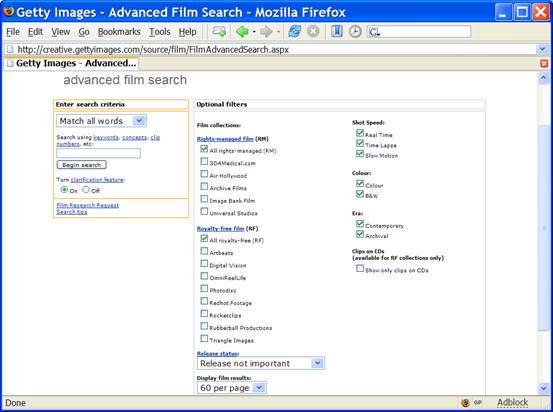
Task: Open the File menu
Action: click(x=13, y=32)
